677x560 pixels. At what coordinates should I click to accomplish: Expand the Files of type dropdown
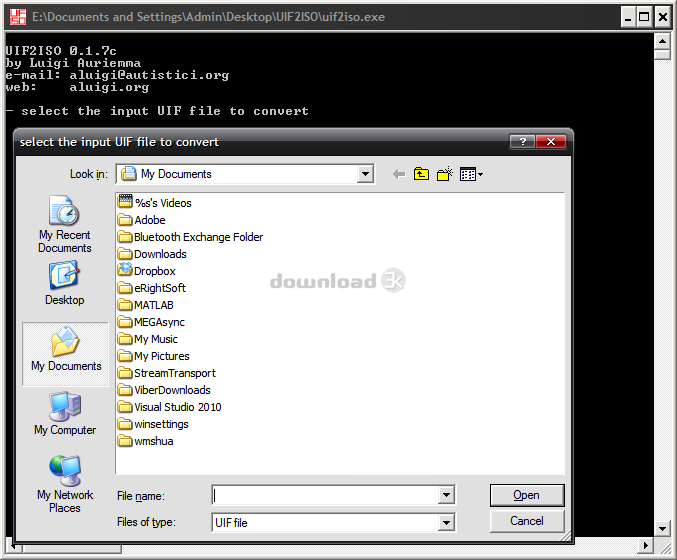pos(446,522)
